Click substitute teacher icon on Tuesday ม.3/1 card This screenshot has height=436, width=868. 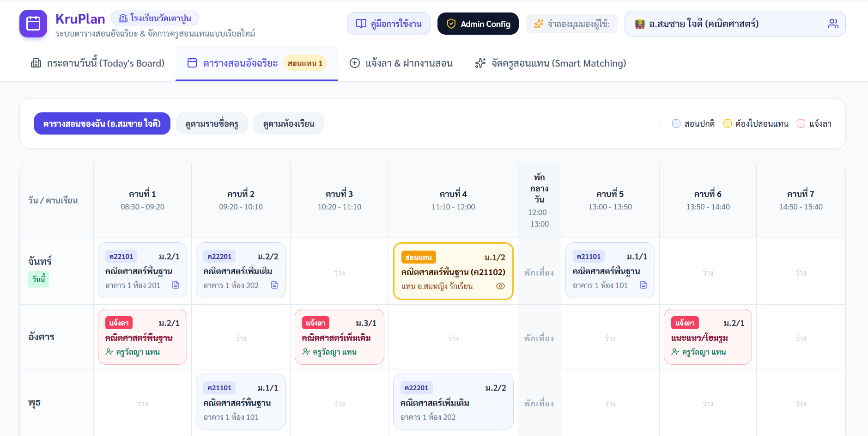coord(306,352)
